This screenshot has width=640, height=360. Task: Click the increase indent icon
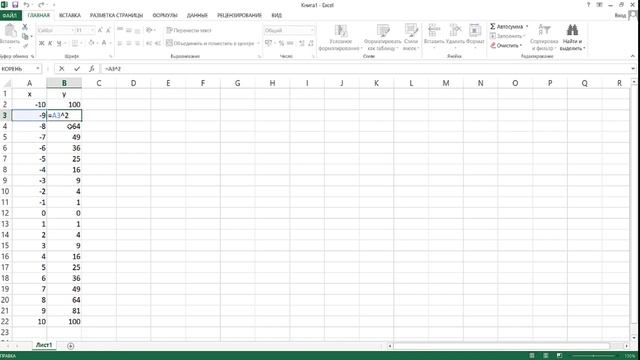tap(158, 43)
